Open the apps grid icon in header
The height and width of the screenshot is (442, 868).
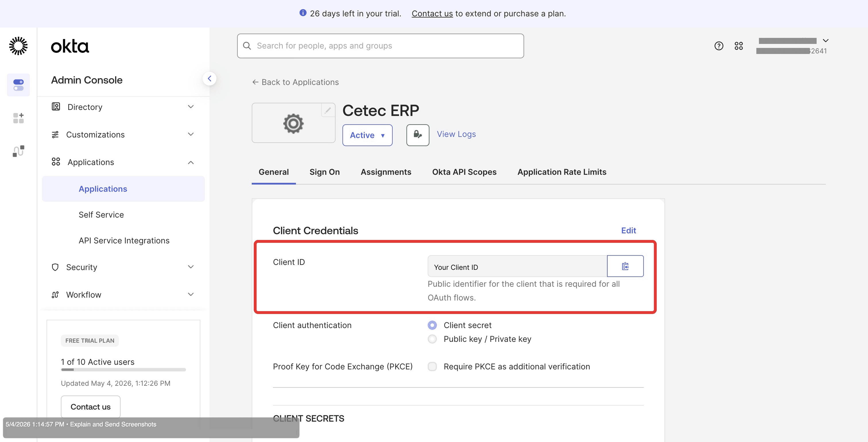(738, 46)
